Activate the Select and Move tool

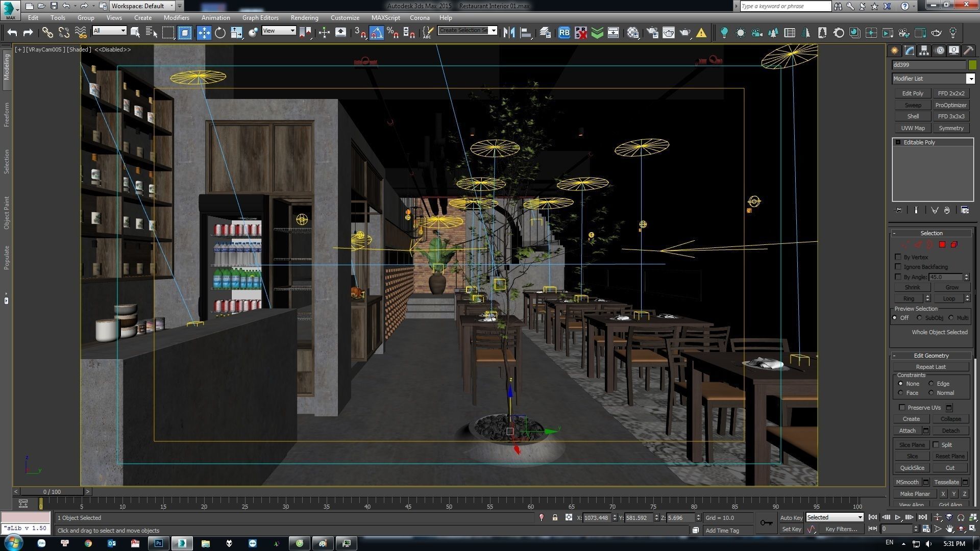tap(204, 33)
